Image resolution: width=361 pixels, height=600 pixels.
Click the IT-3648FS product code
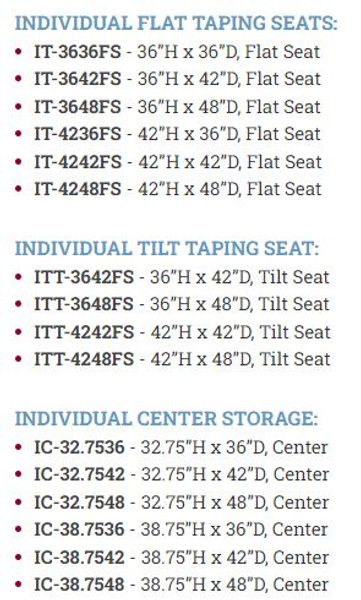(x=78, y=106)
